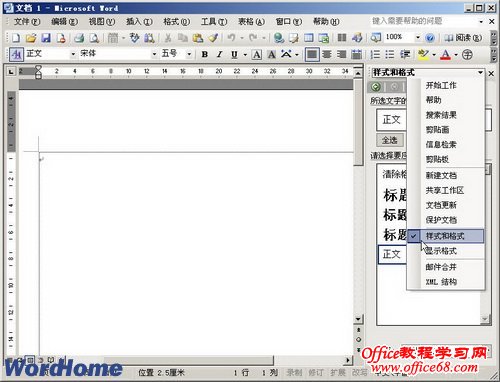Click the vertical scrollbar down arrow
The width and height of the screenshot is (500, 382).
click(358, 319)
